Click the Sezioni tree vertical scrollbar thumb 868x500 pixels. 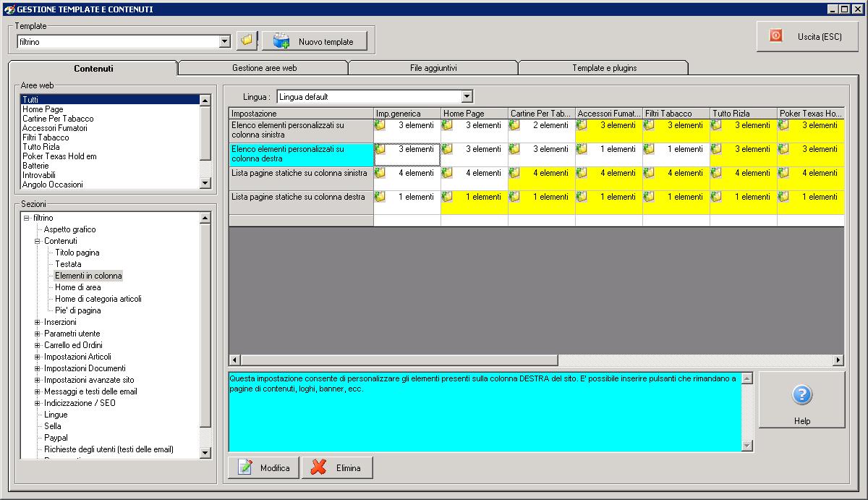coord(205,325)
